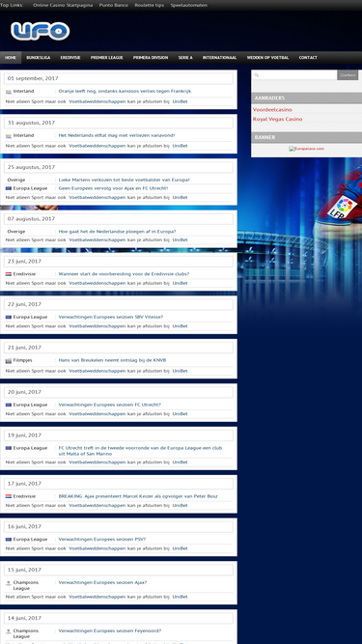This screenshot has height=644, width=362.
Task: Open the Bundesliga menu item
Action: 39,58
